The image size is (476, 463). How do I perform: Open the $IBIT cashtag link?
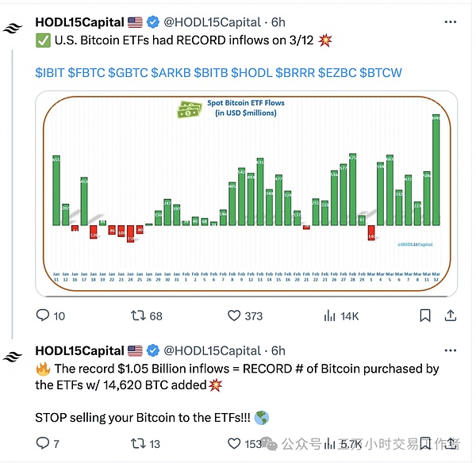tap(49, 73)
